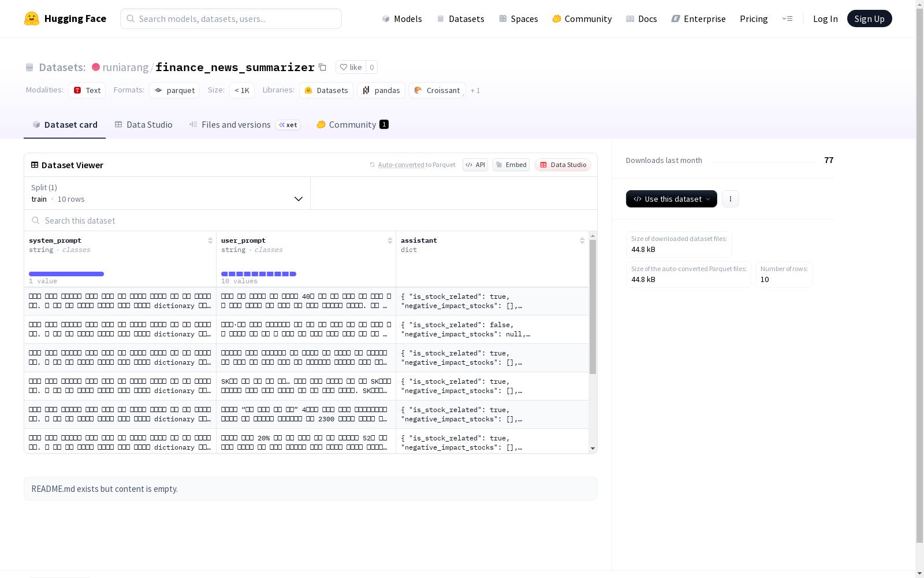Show the +1 additional libraries

click(x=475, y=90)
